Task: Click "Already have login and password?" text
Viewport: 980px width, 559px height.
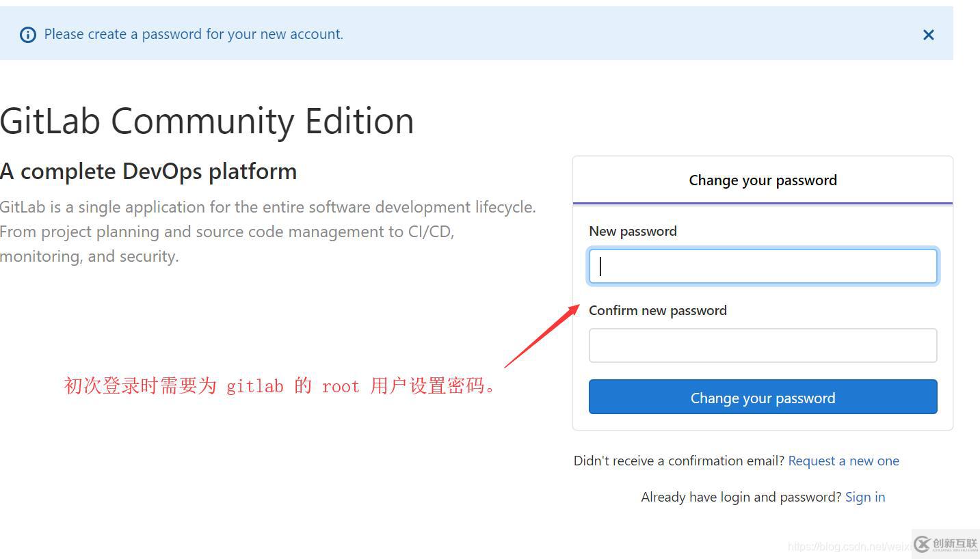Action: 741,497
